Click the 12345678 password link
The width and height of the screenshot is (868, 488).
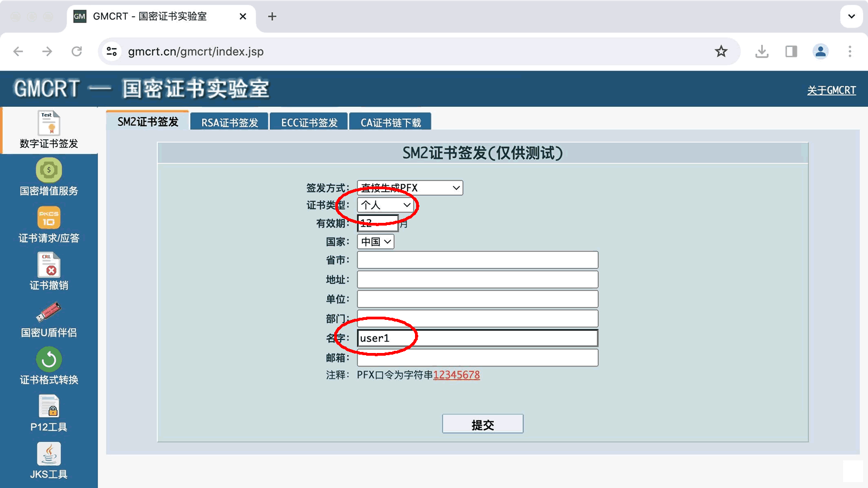click(x=456, y=375)
